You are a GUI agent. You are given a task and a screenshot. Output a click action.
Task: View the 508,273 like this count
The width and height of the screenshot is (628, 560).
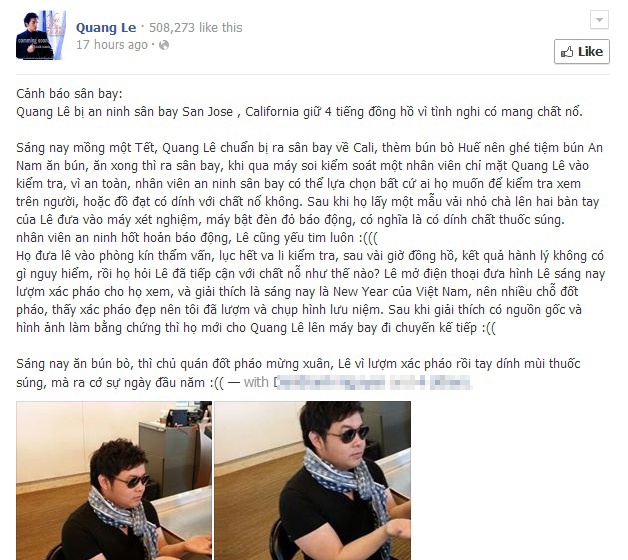point(195,28)
